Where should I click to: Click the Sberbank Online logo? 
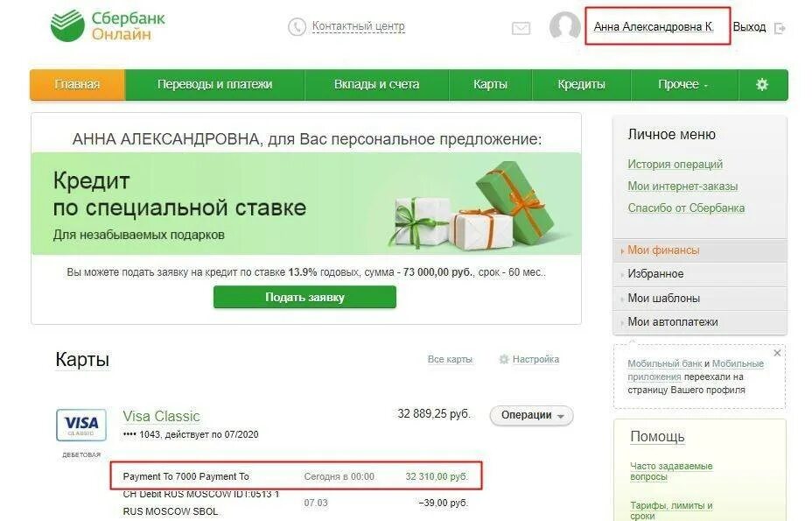click(x=108, y=25)
